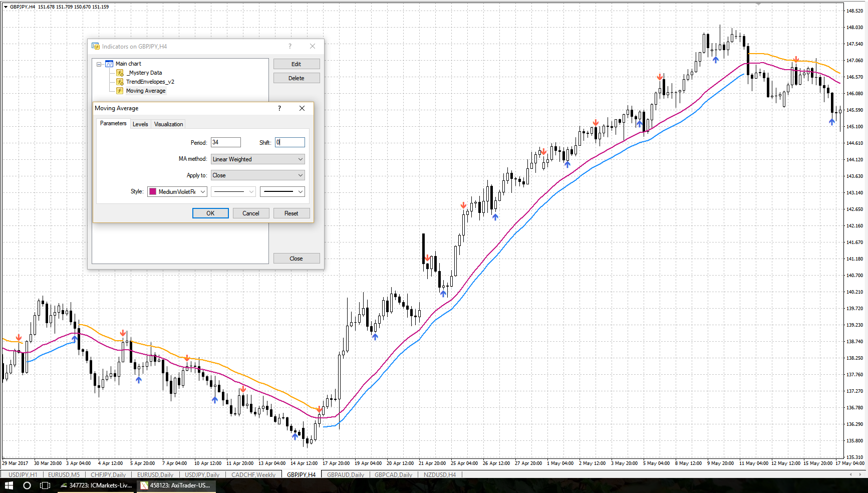
Task: Open the Apply to Close dropdown
Action: tap(258, 175)
